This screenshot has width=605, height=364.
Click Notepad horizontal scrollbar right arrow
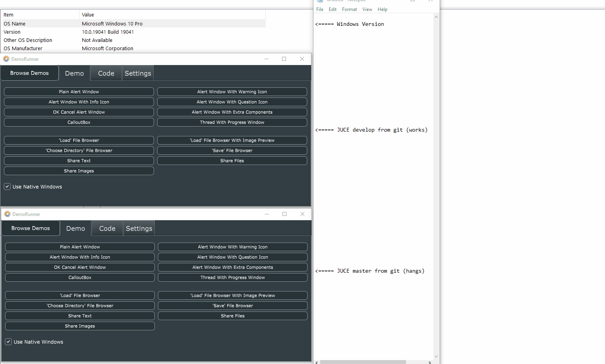430,362
